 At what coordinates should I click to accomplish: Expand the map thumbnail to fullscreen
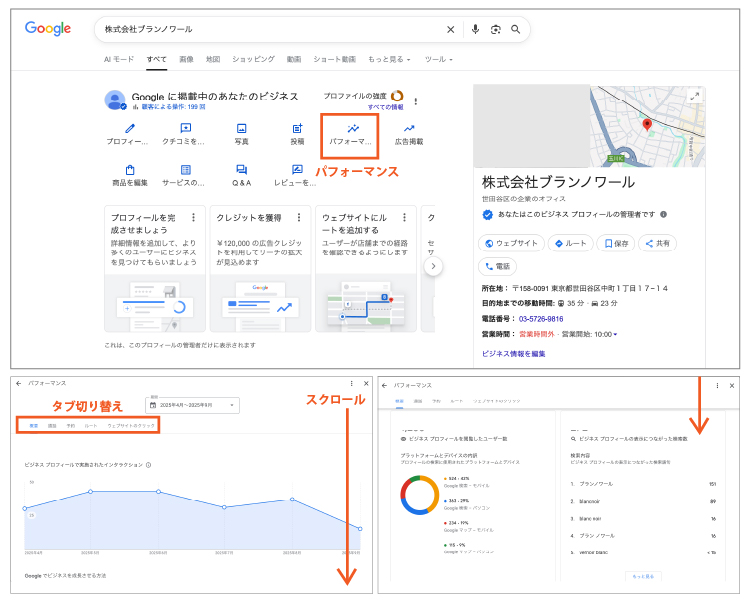tap(696, 96)
